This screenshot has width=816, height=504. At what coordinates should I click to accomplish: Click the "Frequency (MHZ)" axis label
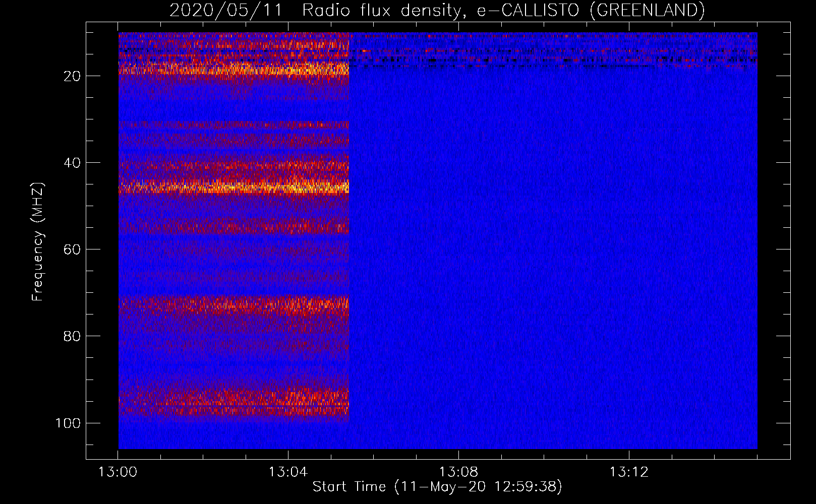[x=38, y=242]
